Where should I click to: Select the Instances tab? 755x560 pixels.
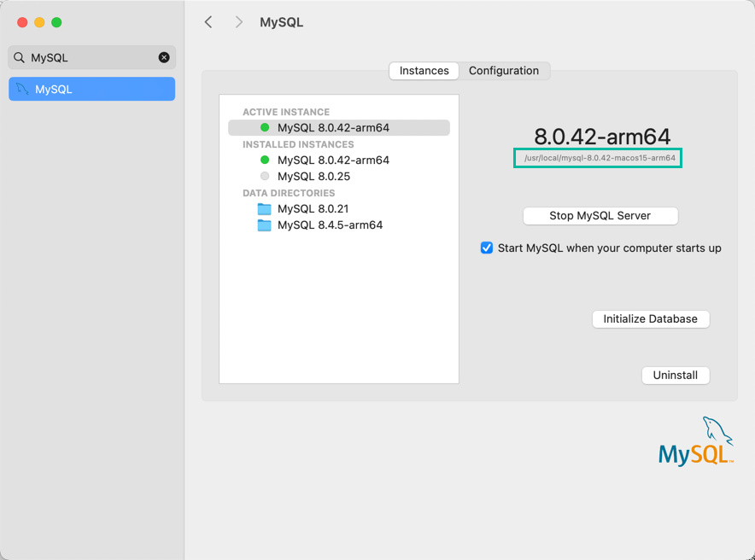point(424,71)
